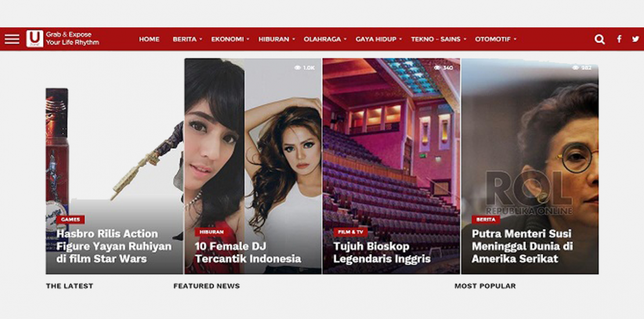This screenshot has height=319, width=644.
Task: Expand the Berita dropdown menu
Action: (x=187, y=39)
